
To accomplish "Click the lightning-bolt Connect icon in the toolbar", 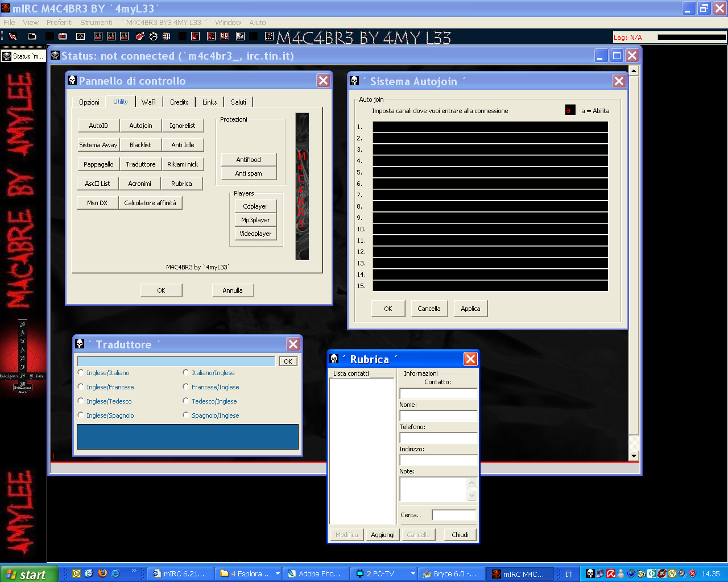I will click(13, 36).
